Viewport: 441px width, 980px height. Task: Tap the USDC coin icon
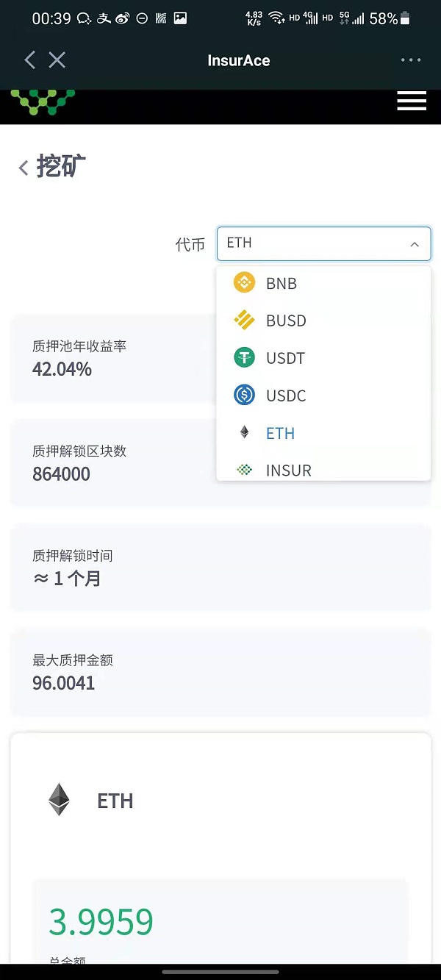coord(244,396)
